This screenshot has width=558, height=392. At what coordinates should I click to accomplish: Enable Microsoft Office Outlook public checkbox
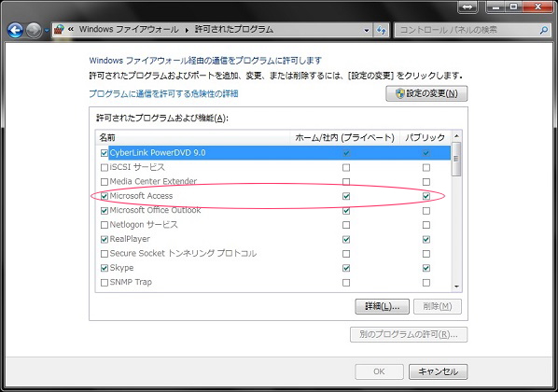click(x=426, y=211)
